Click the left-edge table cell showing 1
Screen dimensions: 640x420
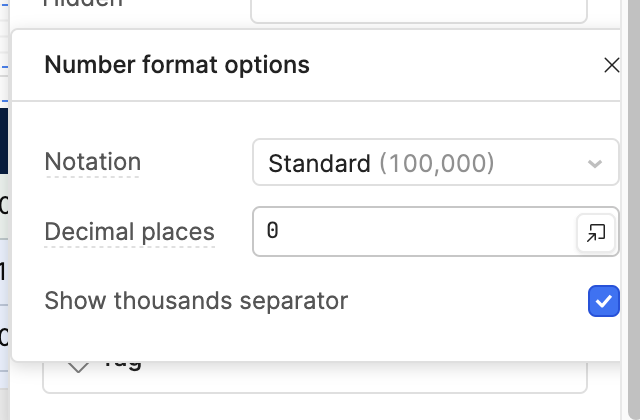(4, 270)
